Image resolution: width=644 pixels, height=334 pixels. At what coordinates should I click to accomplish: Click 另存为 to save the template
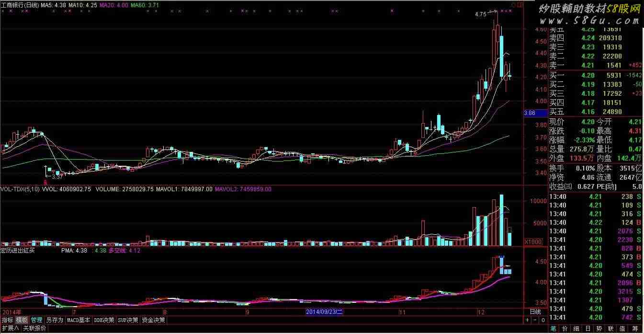pyautogui.click(x=55, y=320)
